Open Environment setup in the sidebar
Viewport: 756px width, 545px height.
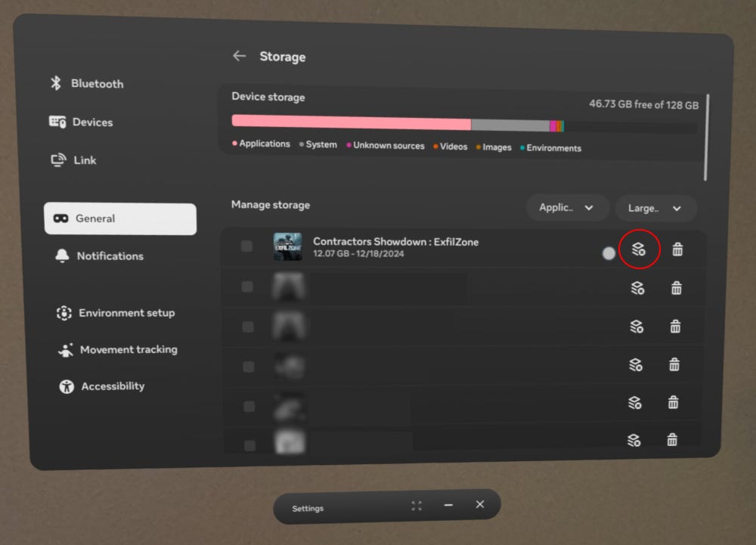pos(116,313)
